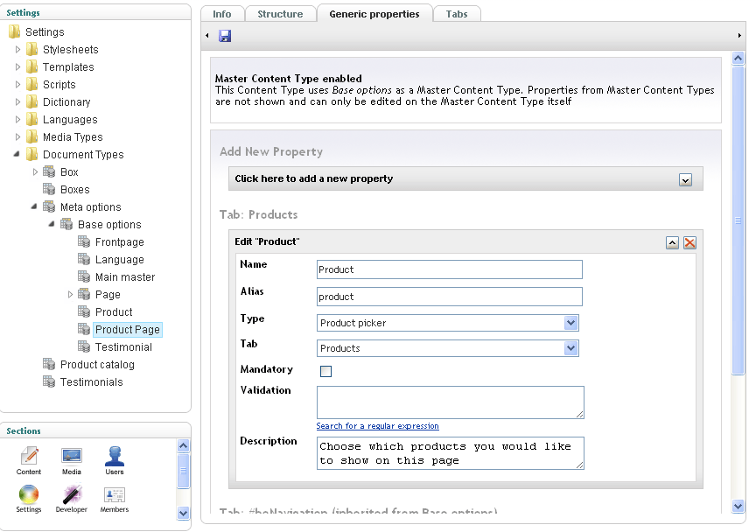Click the Frontpage document type icon
Screen dimensions: 756x532
[x=84, y=241]
